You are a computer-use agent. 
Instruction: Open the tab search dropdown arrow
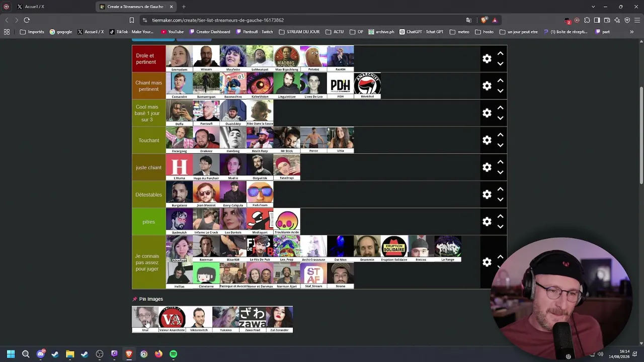[x=593, y=7]
